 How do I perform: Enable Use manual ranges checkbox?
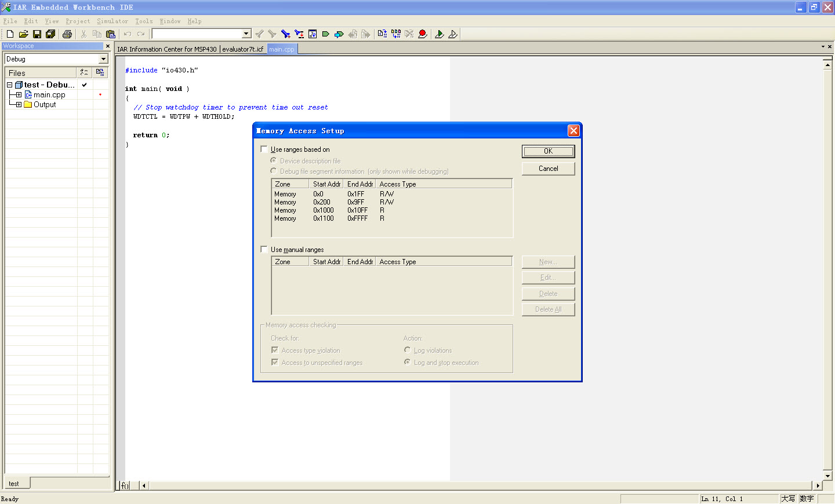point(264,249)
